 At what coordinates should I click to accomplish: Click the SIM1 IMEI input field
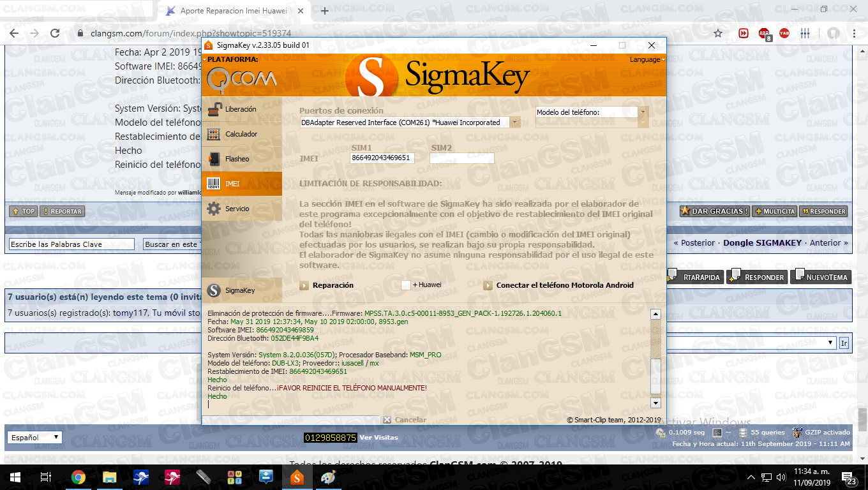pyautogui.click(x=382, y=158)
